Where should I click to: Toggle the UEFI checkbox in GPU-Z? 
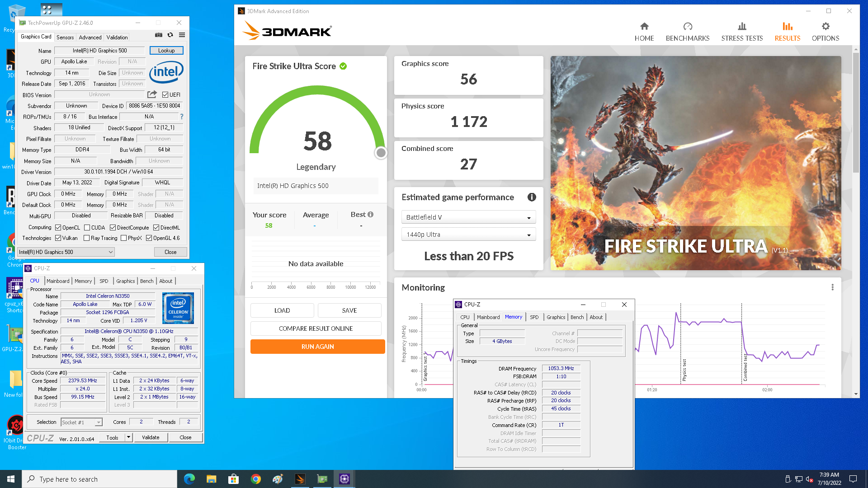click(x=165, y=95)
